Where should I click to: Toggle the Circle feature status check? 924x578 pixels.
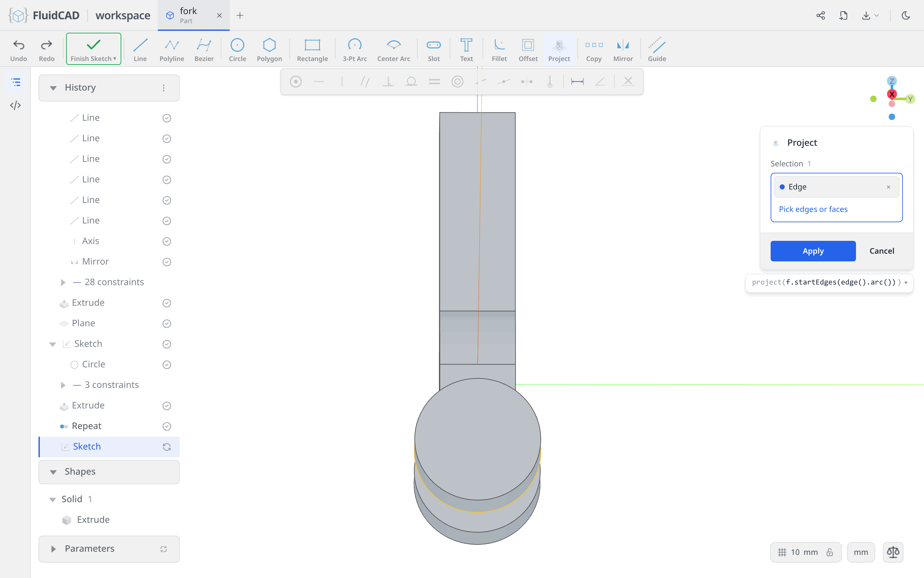[167, 365]
